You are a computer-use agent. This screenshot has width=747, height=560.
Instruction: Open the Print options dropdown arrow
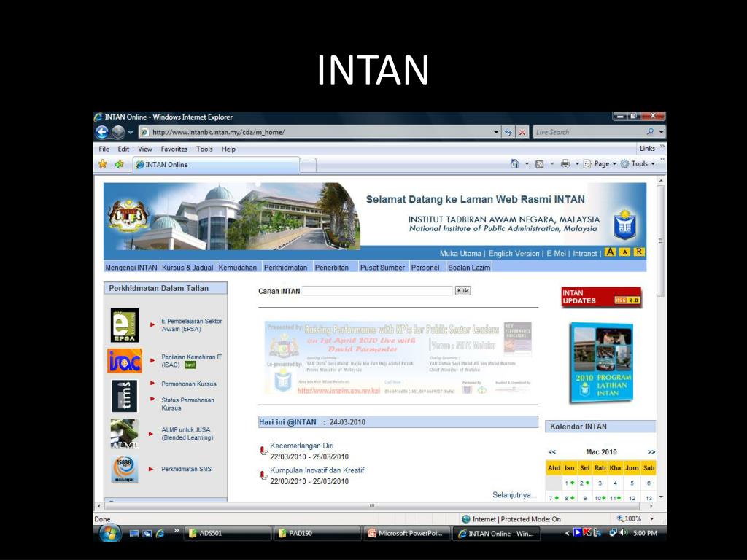(x=577, y=164)
